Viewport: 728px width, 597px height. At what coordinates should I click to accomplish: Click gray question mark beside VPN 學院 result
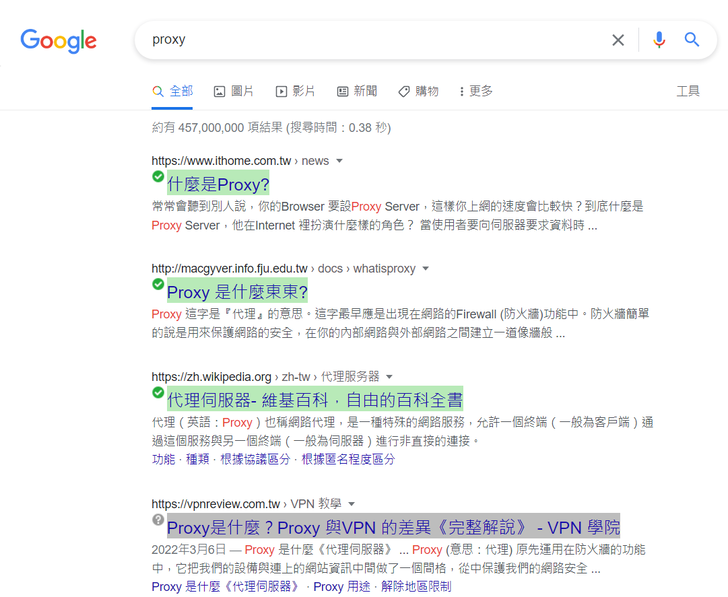pyautogui.click(x=158, y=519)
